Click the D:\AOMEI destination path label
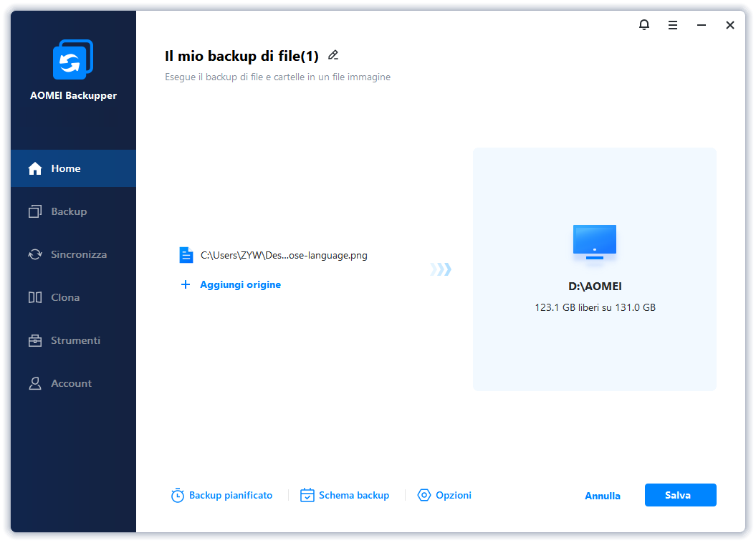 click(595, 287)
